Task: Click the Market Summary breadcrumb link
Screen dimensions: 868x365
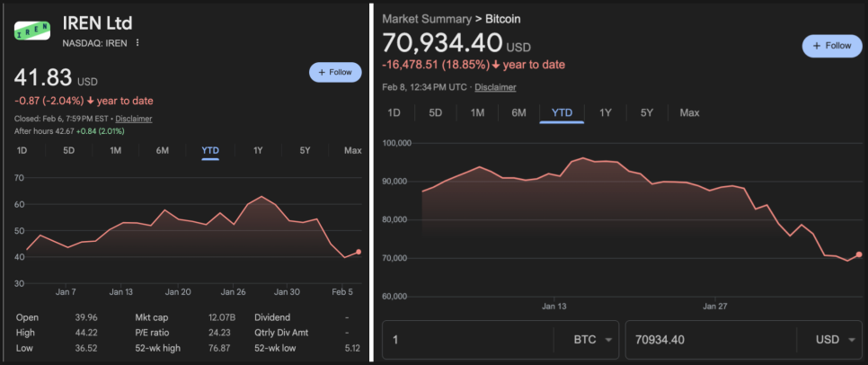Action: click(426, 19)
